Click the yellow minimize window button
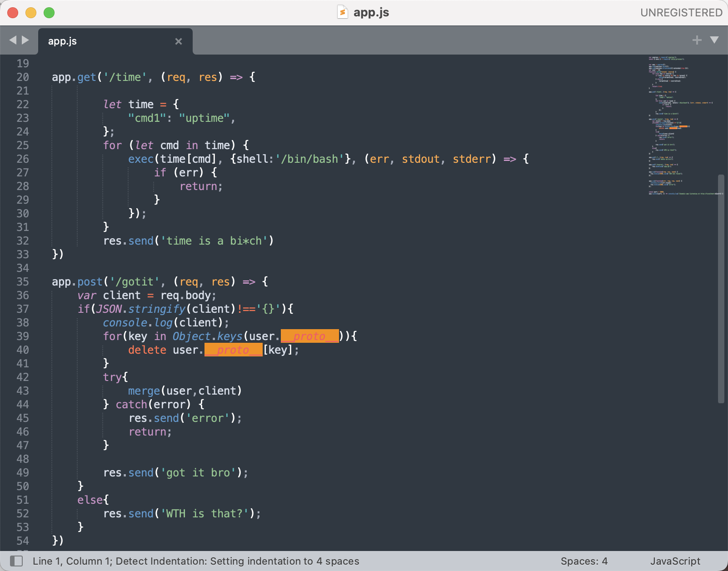Image resolution: width=728 pixels, height=571 pixels. click(31, 13)
